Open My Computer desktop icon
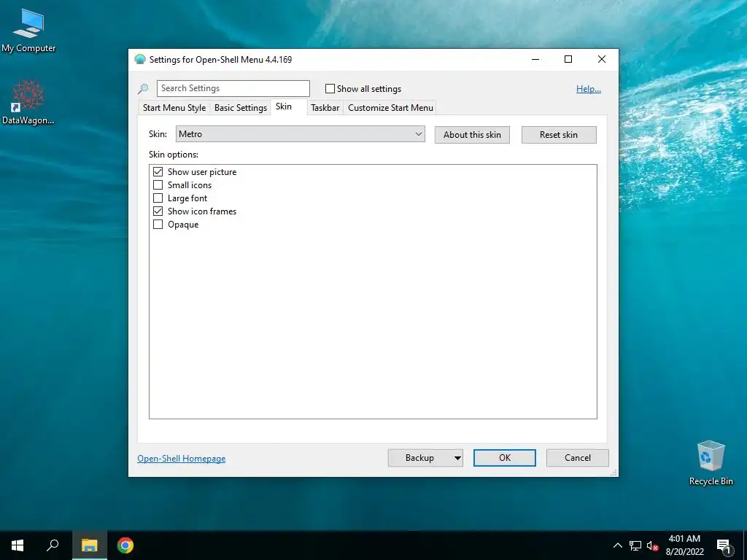747x560 pixels. pyautogui.click(x=28, y=29)
